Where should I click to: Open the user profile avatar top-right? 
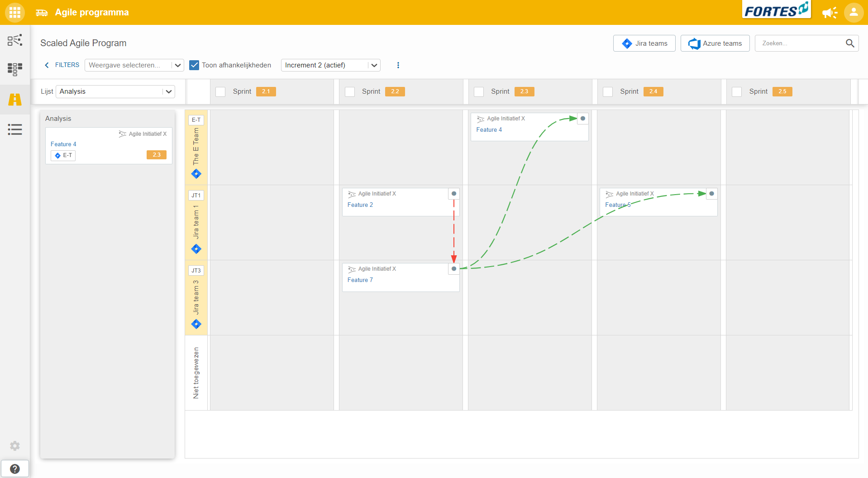click(853, 13)
